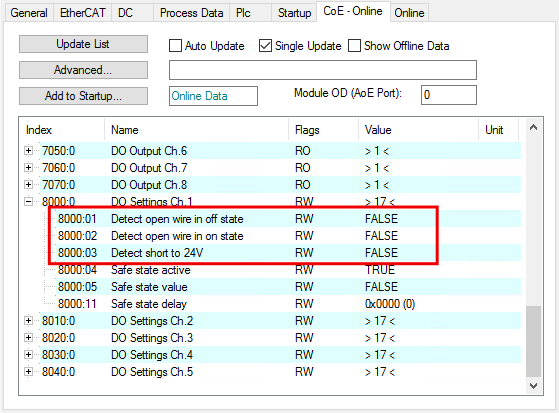Open the EtherCAT tab
The height and width of the screenshot is (413, 559).
[x=82, y=13]
